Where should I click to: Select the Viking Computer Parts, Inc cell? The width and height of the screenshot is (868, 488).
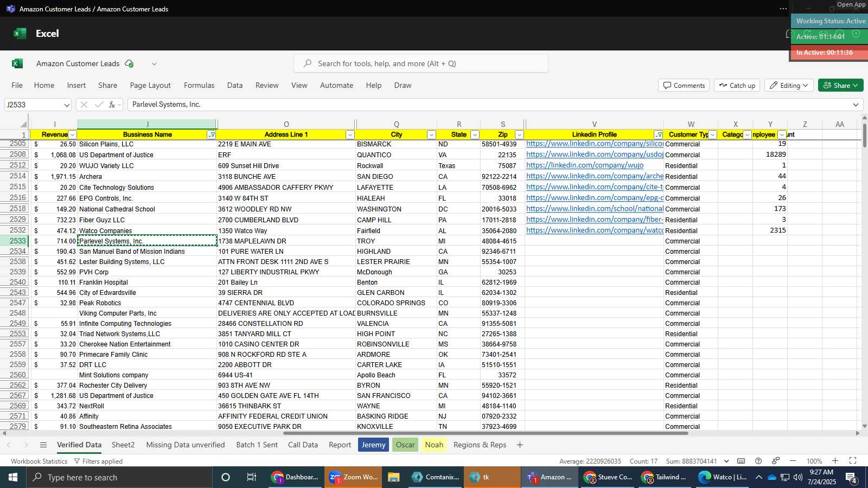point(147,313)
